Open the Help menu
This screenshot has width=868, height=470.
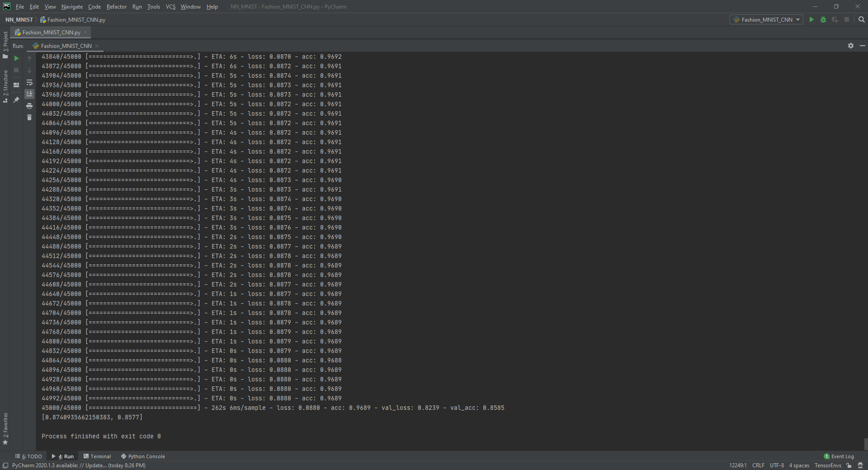point(212,7)
